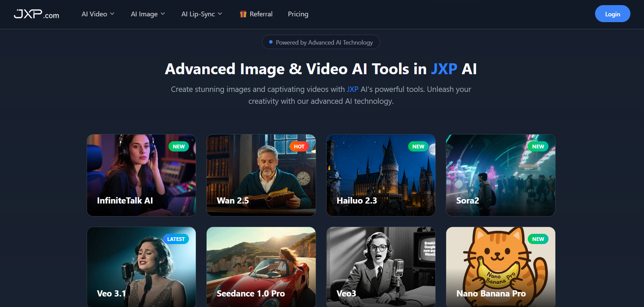This screenshot has height=307, width=644.
Task: Click the LATEST badge on Veo 3.1
Action: [x=176, y=239]
